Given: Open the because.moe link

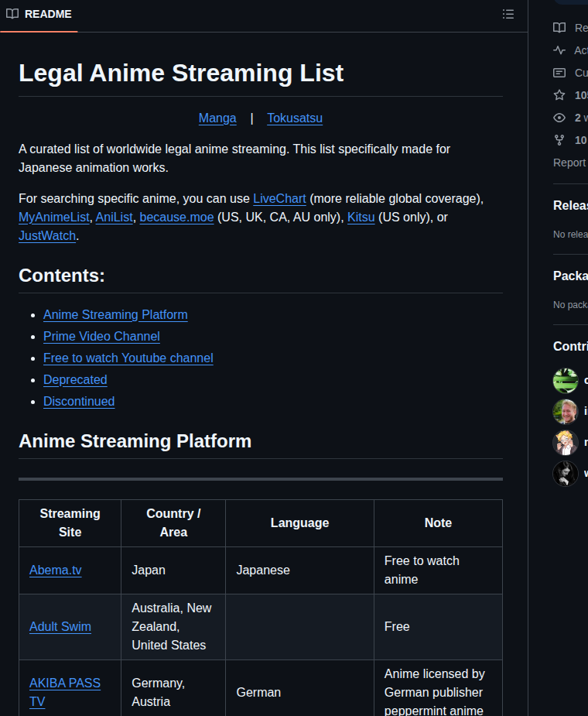Looking at the screenshot, I should 176,218.
